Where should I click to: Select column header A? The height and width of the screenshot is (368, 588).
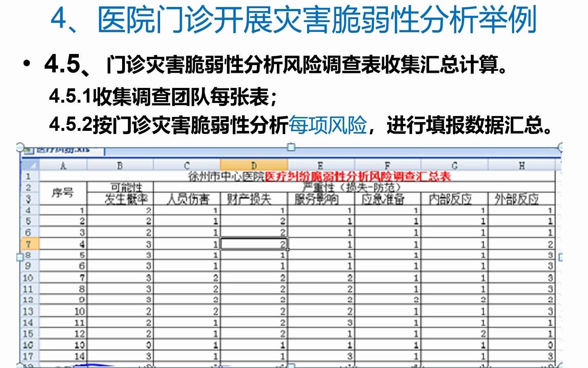(x=63, y=165)
